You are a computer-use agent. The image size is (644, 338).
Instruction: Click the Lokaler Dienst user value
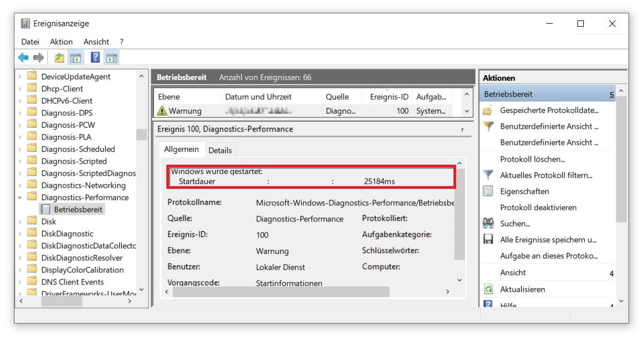coord(281,267)
